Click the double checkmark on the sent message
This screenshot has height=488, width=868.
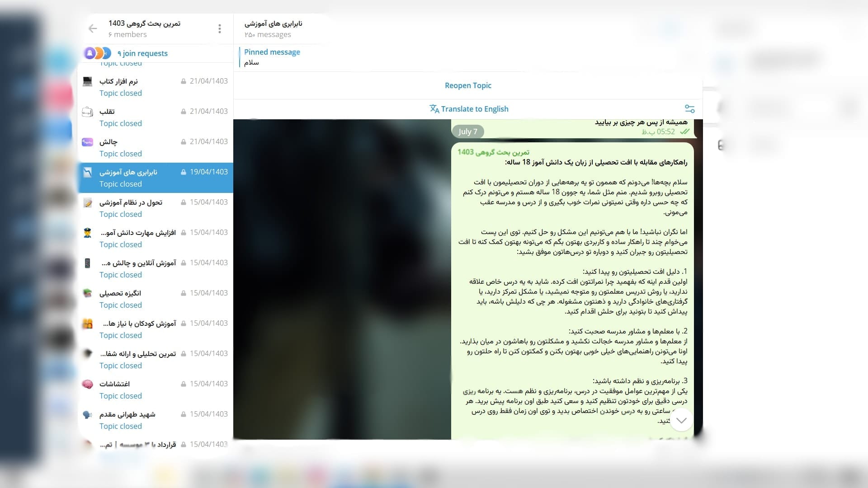point(684,131)
